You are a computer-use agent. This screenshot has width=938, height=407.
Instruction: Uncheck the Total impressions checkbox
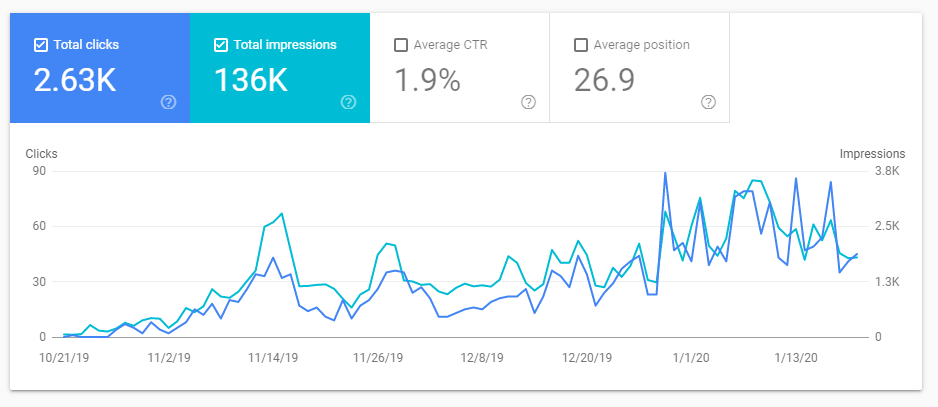pos(221,45)
